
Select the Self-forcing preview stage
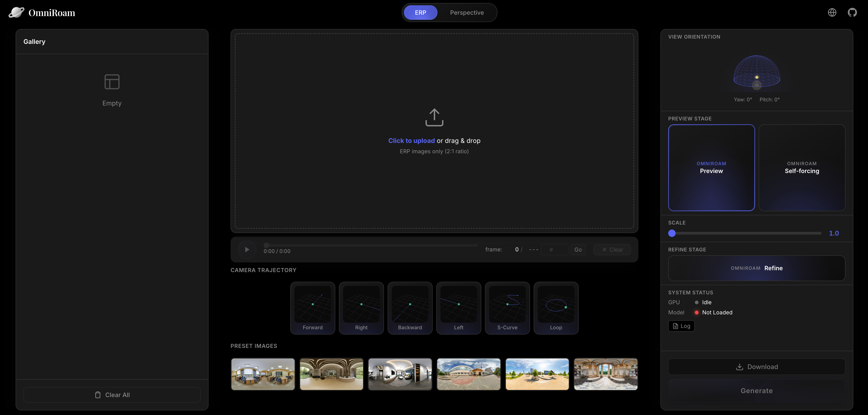coord(802,168)
